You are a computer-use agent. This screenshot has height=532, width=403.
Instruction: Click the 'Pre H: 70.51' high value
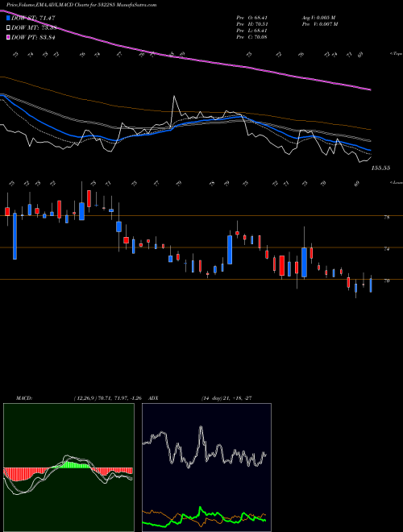point(251,24)
